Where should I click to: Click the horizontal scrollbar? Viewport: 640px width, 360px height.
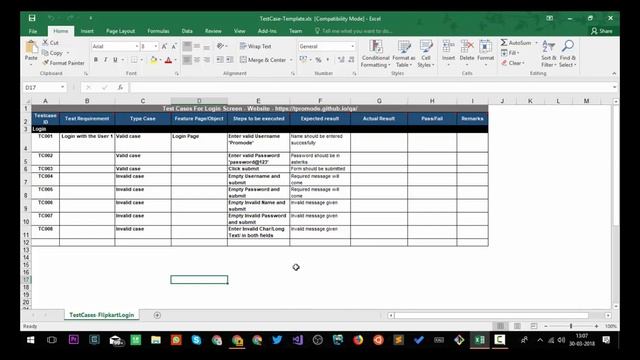(x=491, y=316)
